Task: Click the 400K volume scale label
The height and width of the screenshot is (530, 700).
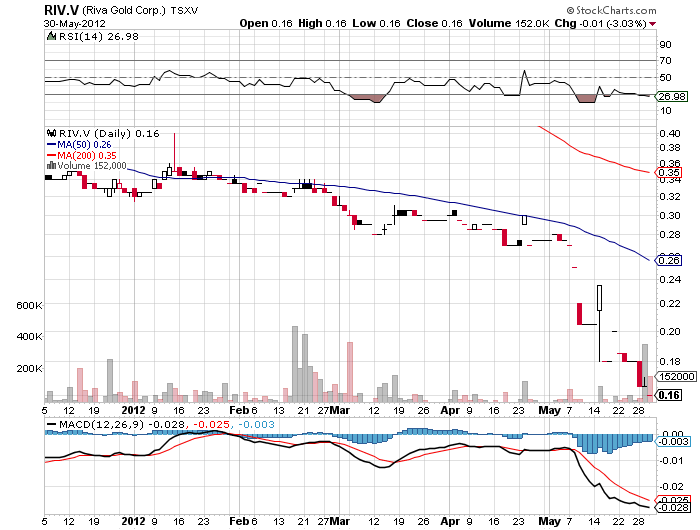Action: click(29, 336)
